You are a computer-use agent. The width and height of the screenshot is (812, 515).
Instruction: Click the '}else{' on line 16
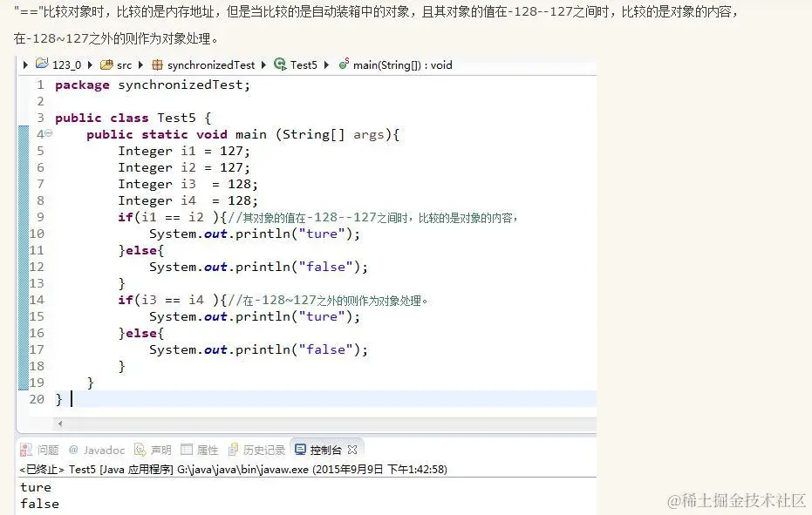[x=141, y=334]
